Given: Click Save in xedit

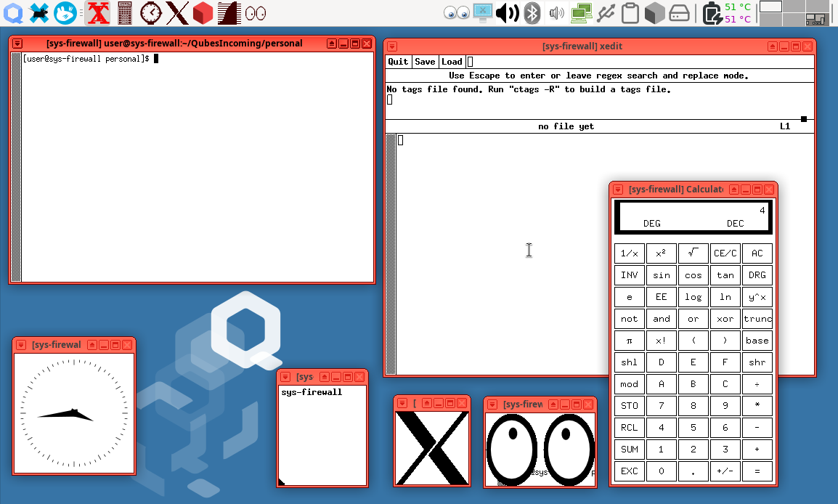Looking at the screenshot, I should [425, 62].
